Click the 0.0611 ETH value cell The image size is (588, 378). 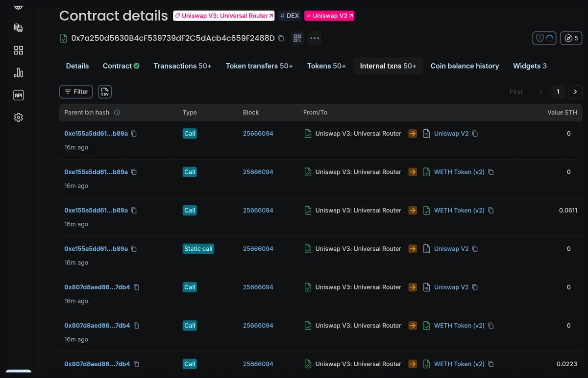[x=568, y=211]
